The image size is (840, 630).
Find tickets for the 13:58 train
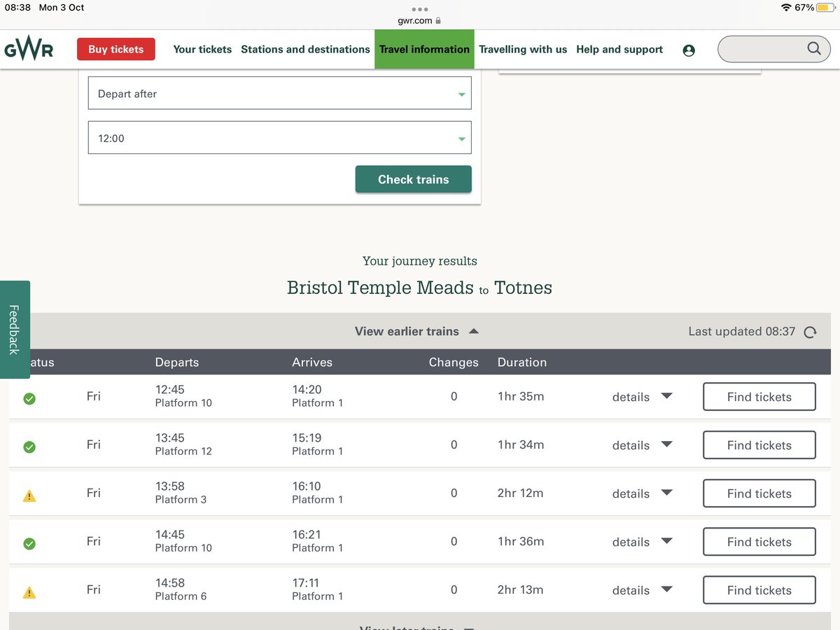point(759,493)
